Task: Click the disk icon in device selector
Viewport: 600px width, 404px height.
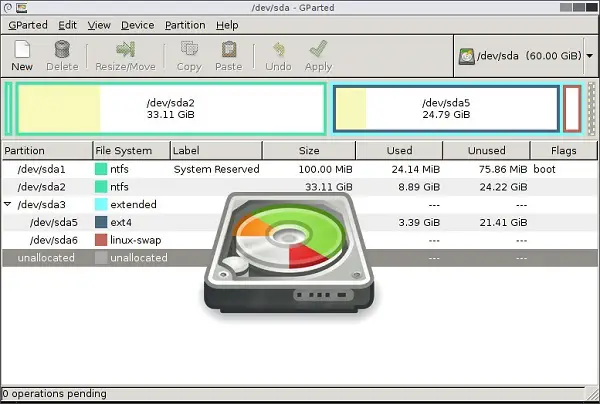Action: (466, 56)
